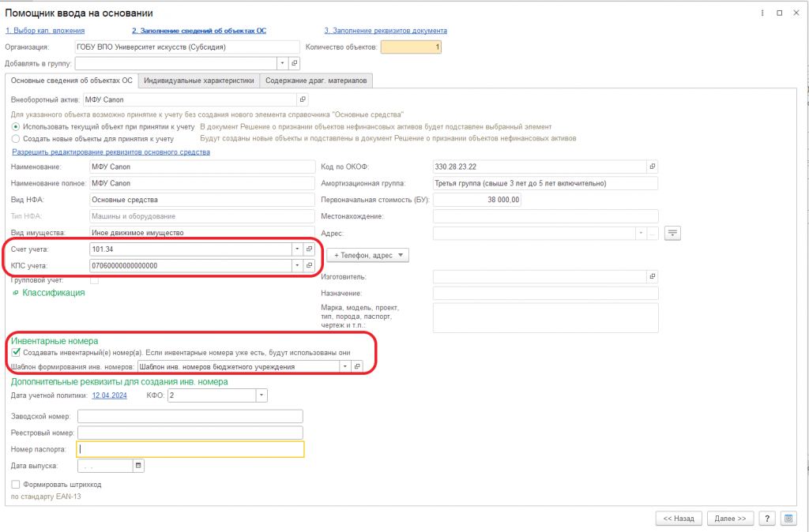
Task: Switch to 'Индивидуальные характеристики' tab
Action: (x=198, y=81)
